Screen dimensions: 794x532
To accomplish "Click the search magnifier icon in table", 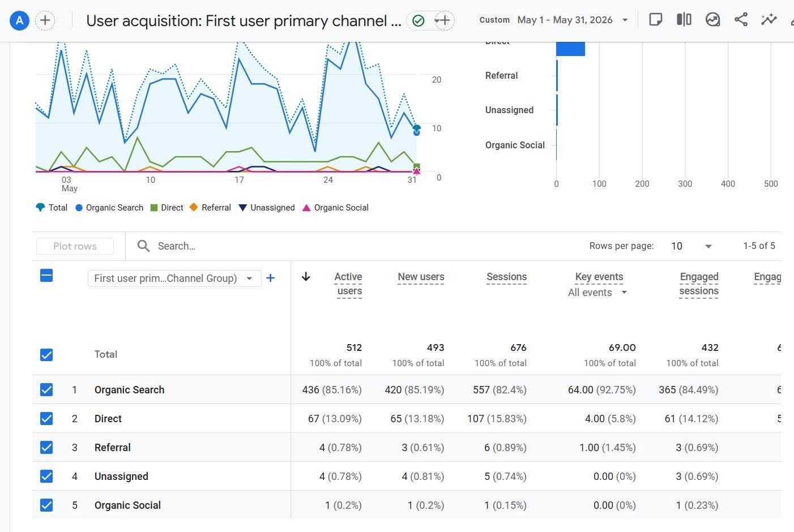I will (x=144, y=246).
